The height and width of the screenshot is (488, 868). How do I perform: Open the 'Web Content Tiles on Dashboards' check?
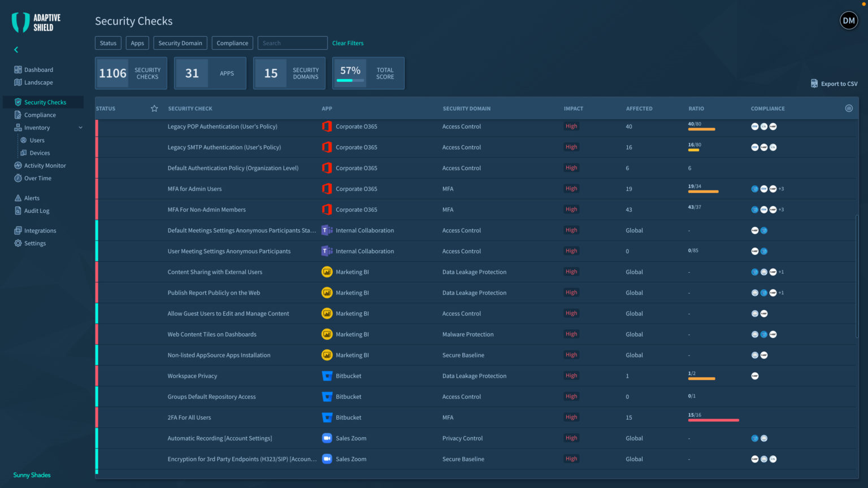(212, 334)
